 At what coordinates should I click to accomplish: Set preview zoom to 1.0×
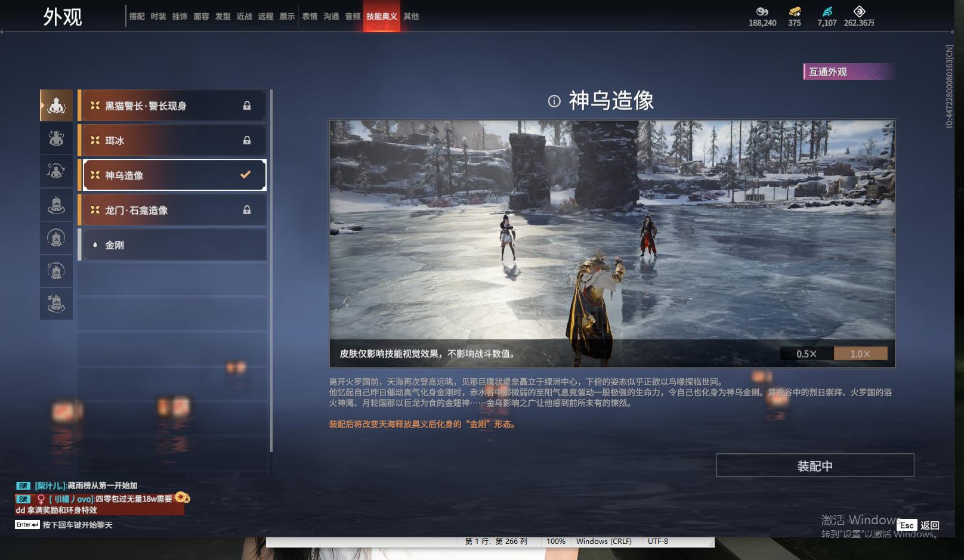point(860,354)
